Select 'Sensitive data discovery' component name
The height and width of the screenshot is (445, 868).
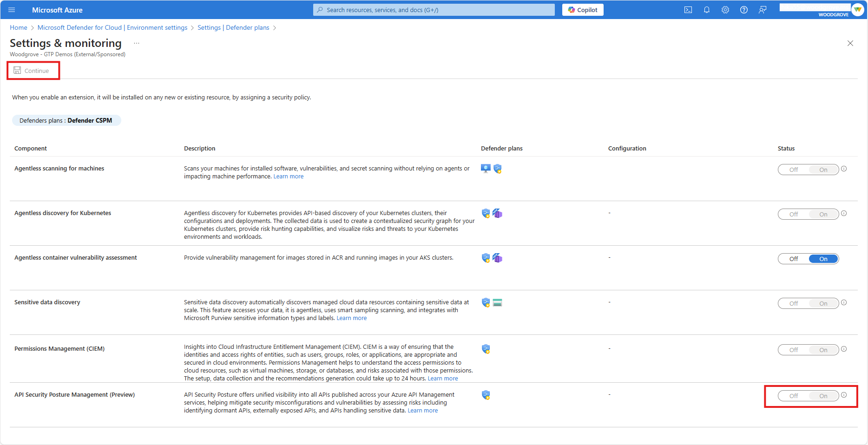[x=47, y=302]
